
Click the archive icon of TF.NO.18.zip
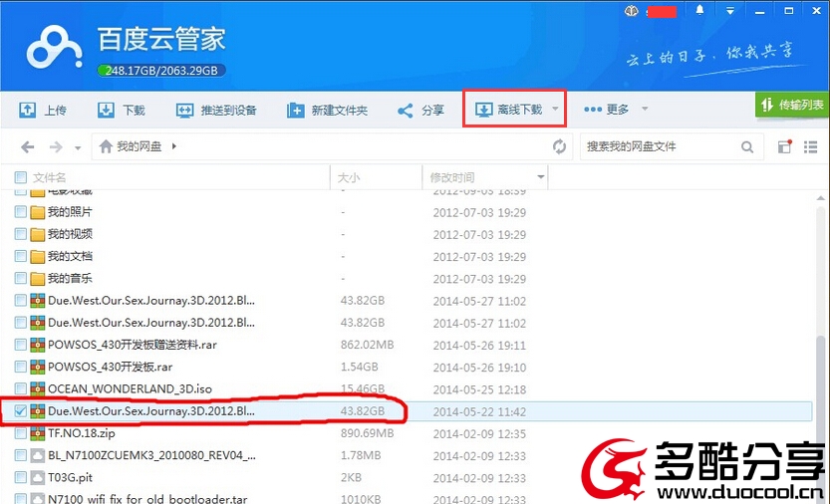(37, 433)
